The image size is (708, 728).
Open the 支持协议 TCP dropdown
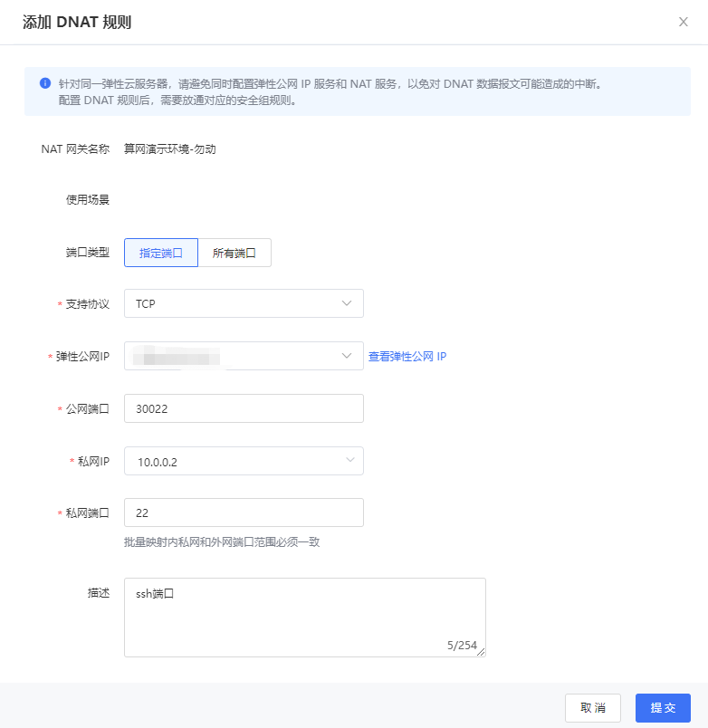[244, 303]
